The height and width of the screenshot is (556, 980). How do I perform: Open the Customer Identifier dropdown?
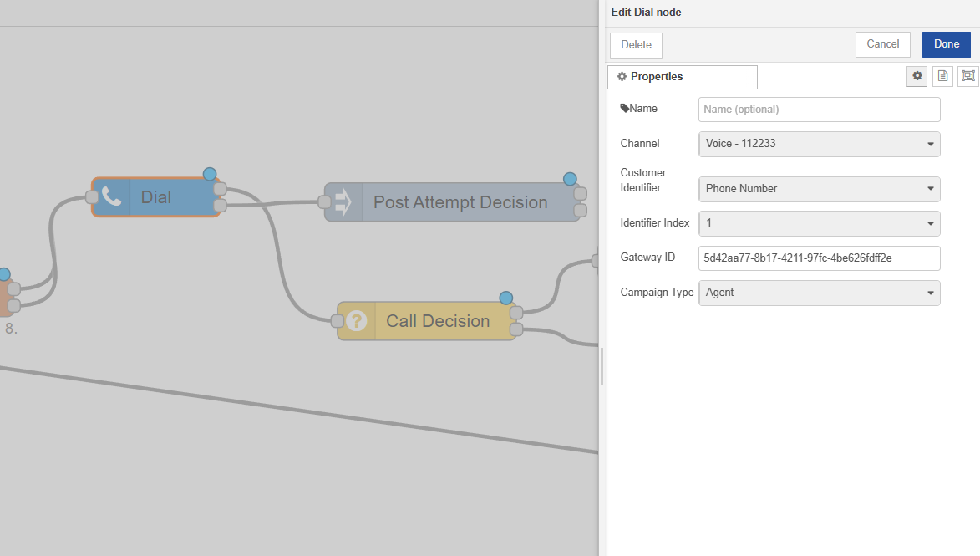point(819,189)
